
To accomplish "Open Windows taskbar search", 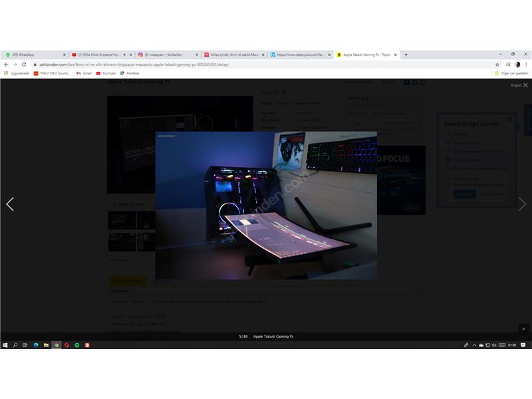I will point(15,345).
